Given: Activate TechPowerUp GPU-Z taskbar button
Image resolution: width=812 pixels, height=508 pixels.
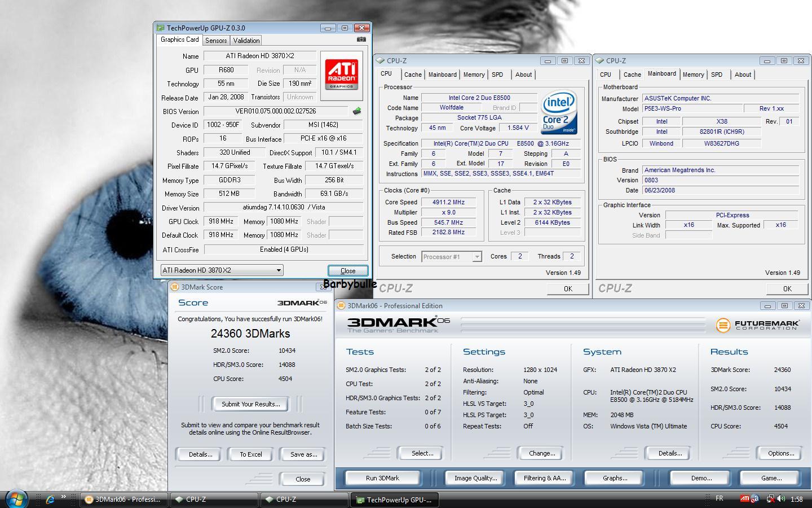Looking at the screenshot, I should pos(394,500).
